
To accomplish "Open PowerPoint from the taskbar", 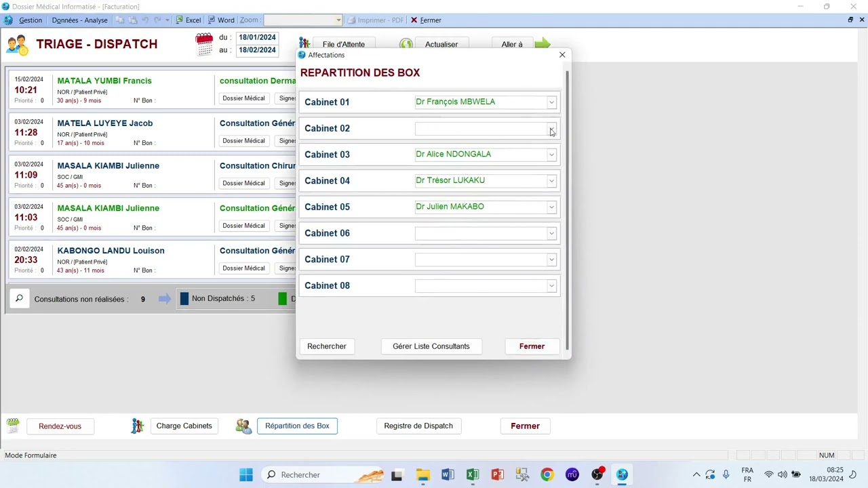I will [x=498, y=475].
